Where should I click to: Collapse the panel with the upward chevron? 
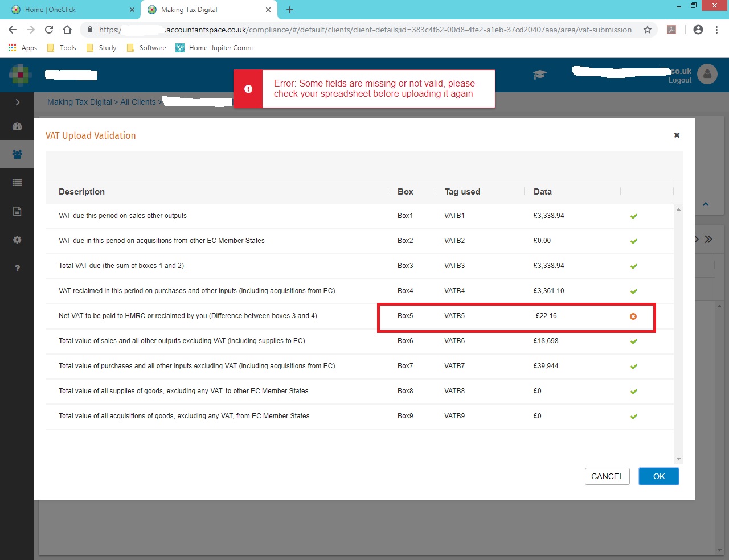click(x=706, y=204)
